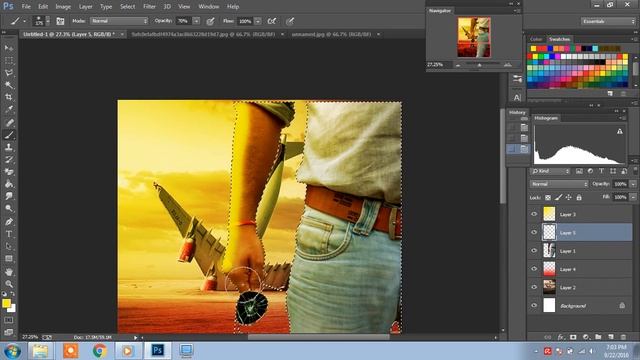Click the background color swatch
Image resolution: width=640 pixels, height=360 pixels.
(13, 309)
